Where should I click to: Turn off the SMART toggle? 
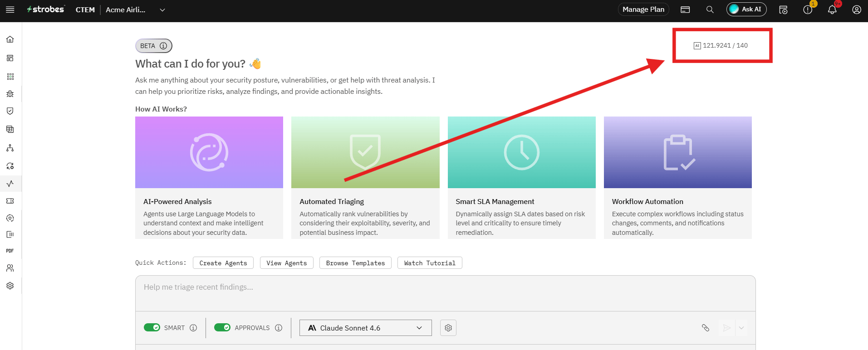tap(152, 327)
